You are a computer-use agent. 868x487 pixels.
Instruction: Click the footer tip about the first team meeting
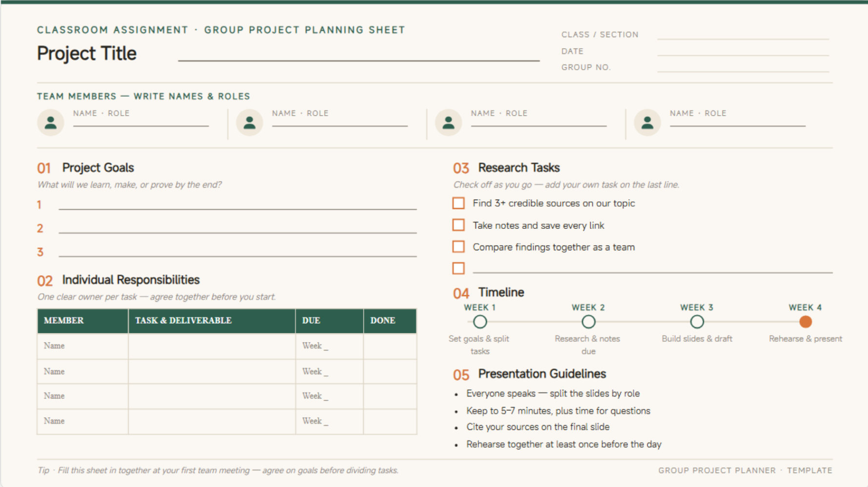click(x=218, y=470)
